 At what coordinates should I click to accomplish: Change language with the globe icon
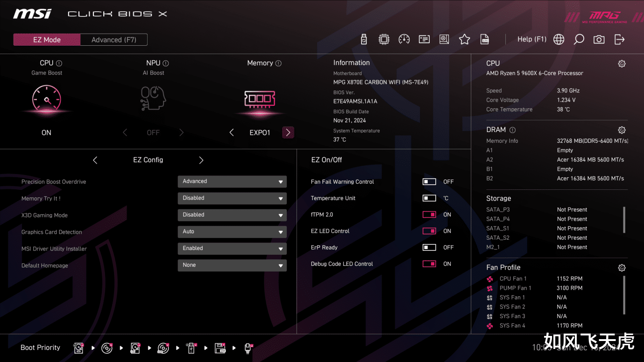(559, 40)
